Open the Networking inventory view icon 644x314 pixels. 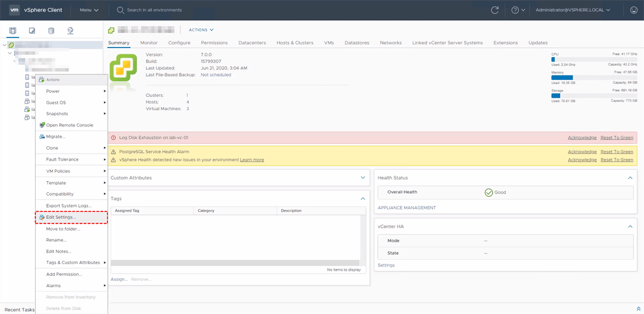tap(70, 31)
